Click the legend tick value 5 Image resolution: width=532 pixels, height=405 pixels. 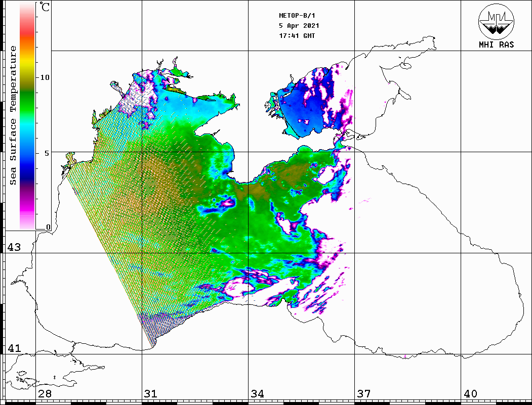click(47, 153)
